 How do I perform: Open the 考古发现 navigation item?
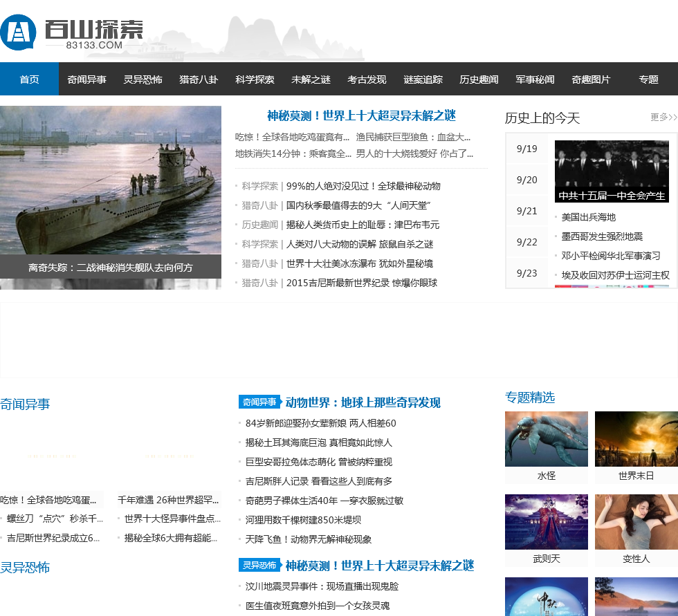click(367, 80)
